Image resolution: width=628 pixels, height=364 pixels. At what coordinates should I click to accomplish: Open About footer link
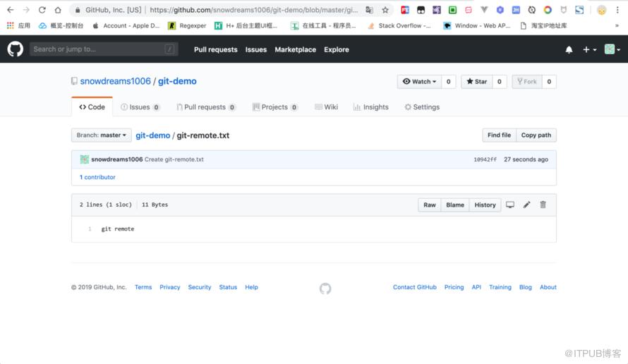pyautogui.click(x=548, y=287)
